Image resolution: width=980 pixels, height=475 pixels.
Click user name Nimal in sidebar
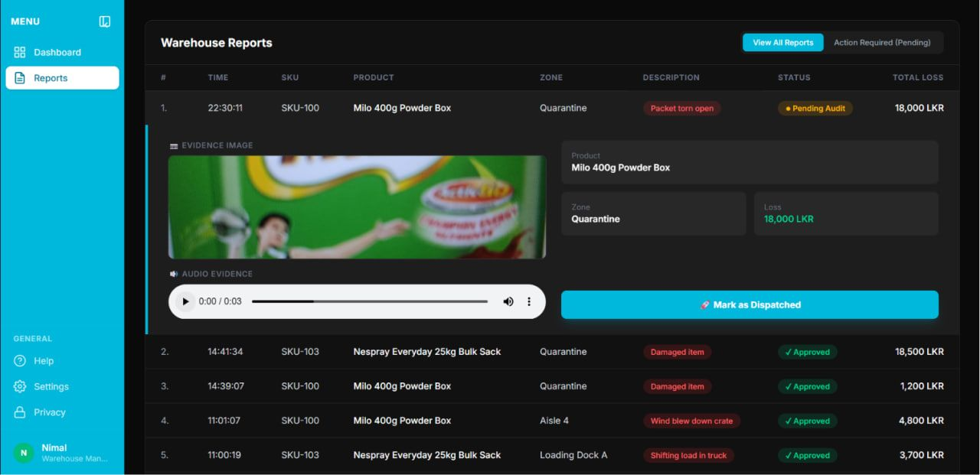click(54, 448)
